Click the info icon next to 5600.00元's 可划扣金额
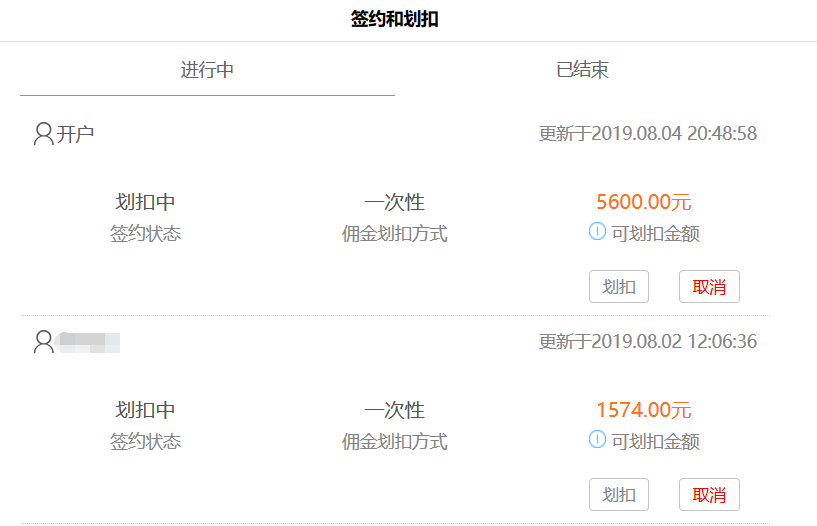817x526 pixels. [597, 231]
